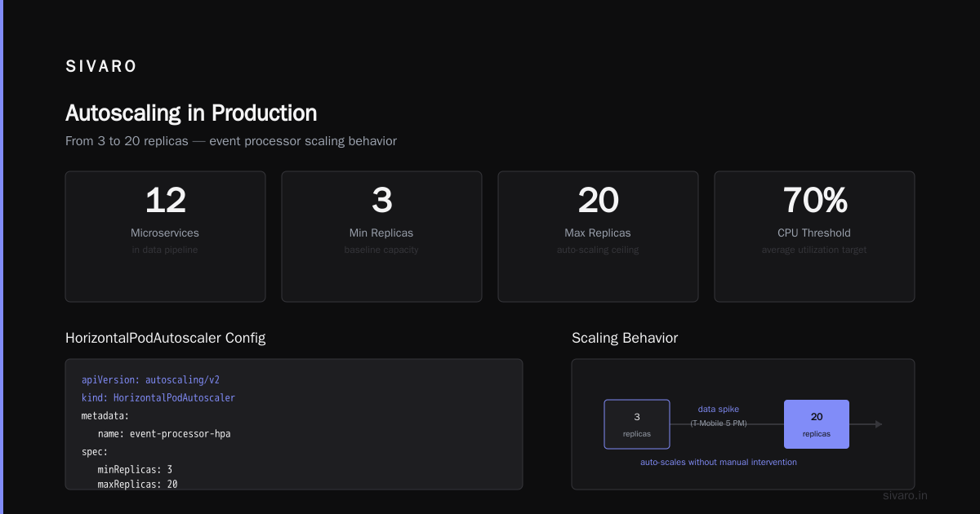Click the SIVARO logo text
Image resolution: width=980 pixels, height=514 pixels.
point(101,67)
